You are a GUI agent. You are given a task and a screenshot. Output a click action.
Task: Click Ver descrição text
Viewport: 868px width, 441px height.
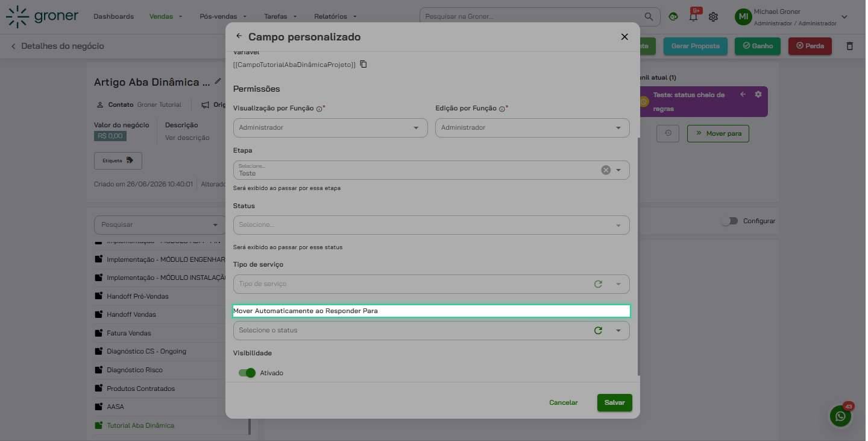pyautogui.click(x=187, y=138)
